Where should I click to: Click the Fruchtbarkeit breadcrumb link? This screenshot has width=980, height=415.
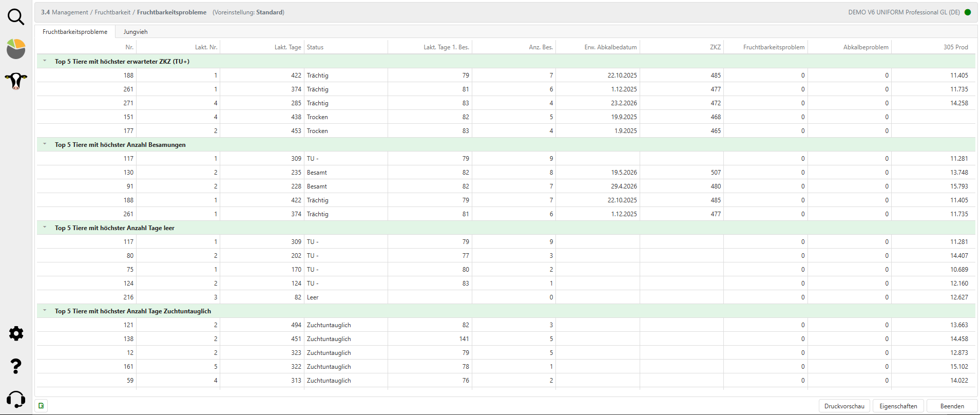112,12
